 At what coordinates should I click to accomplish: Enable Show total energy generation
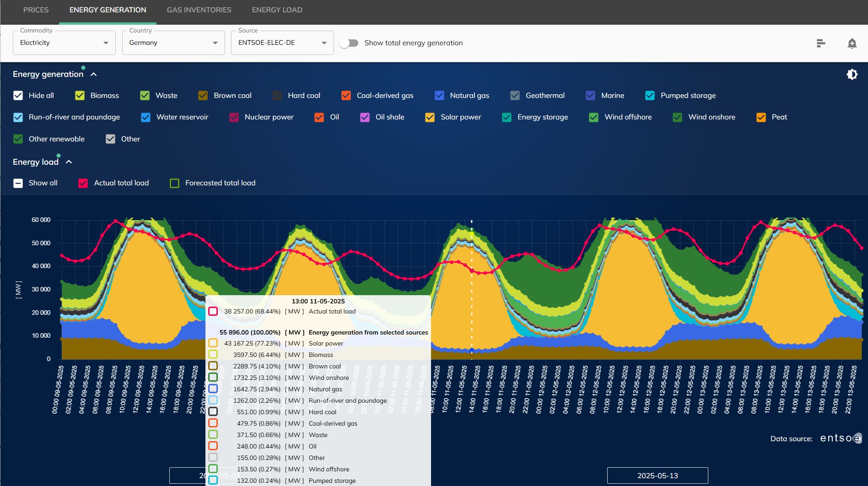349,43
